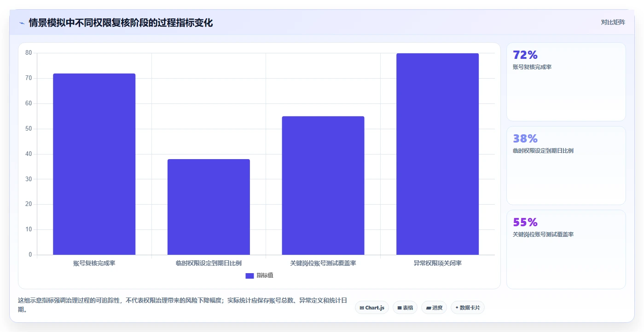Click x-axis label 异常权限项关闭率
This screenshot has width=644, height=332.
coord(437,263)
